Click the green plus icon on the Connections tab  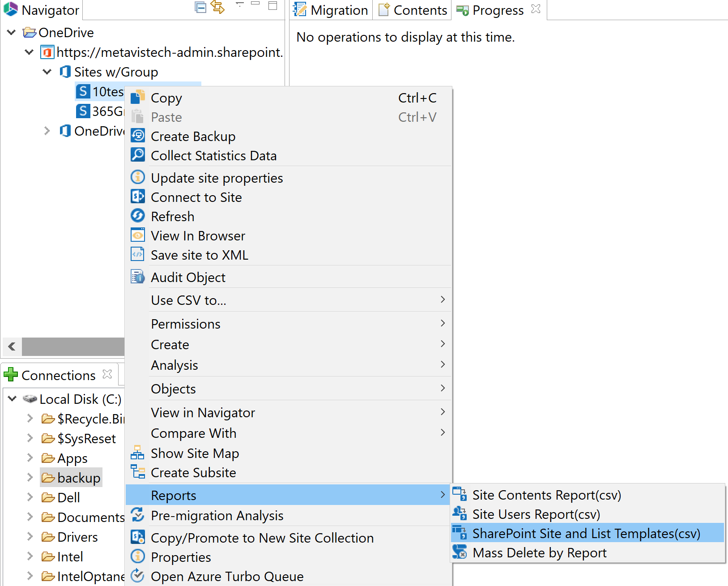pyautogui.click(x=10, y=374)
